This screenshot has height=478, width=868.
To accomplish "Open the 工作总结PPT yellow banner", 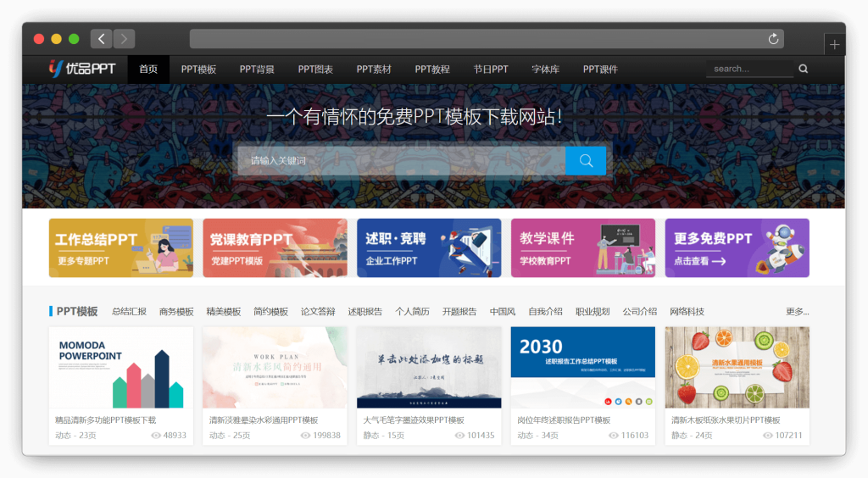I will point(121,247).
